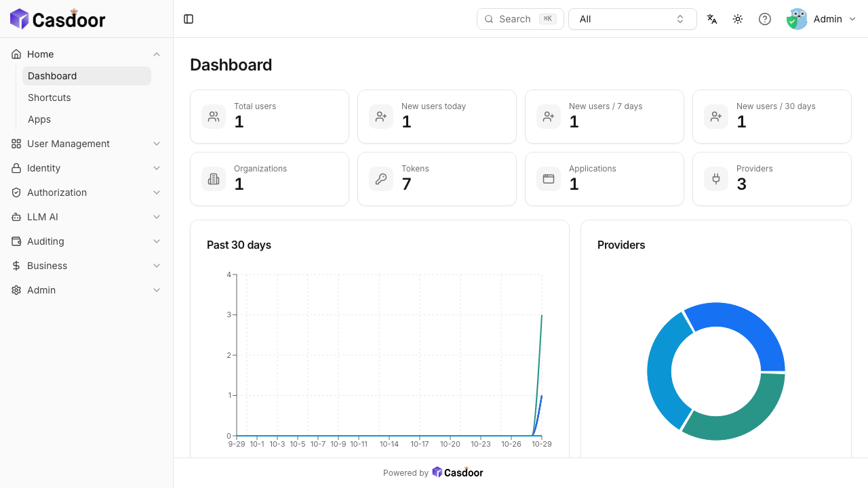Click the LLM AI robot icon
This screenshot has height=488, width=868.
click(x=16, y=217)
